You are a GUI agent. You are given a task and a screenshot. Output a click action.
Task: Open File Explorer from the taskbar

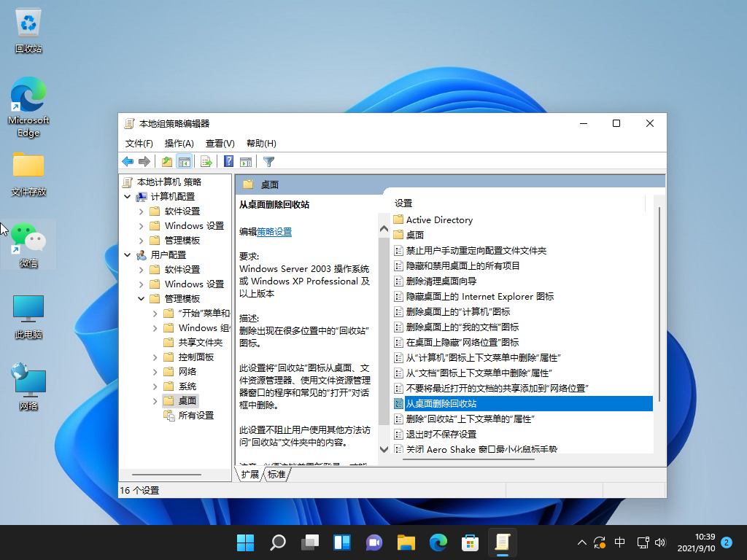click(406, 542)
